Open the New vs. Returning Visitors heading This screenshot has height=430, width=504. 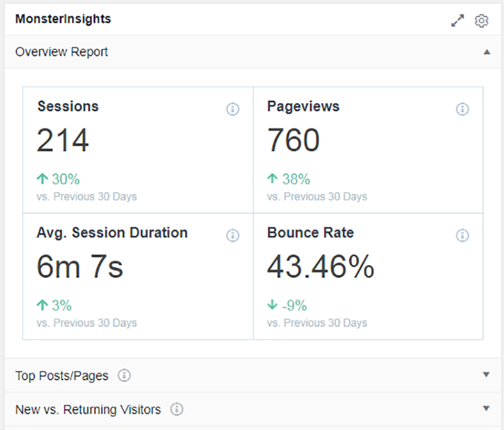click(x=88, y=409)
